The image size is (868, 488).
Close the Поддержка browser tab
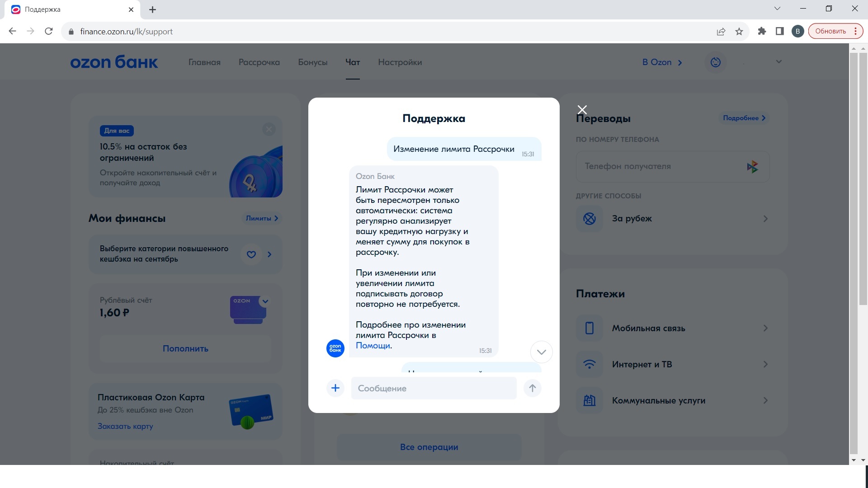[131, 9]
